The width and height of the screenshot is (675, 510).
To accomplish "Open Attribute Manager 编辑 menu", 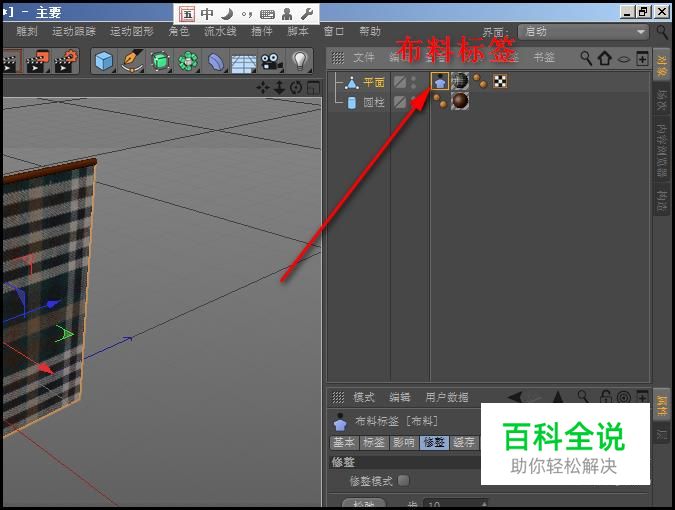I will coord(399,397).
